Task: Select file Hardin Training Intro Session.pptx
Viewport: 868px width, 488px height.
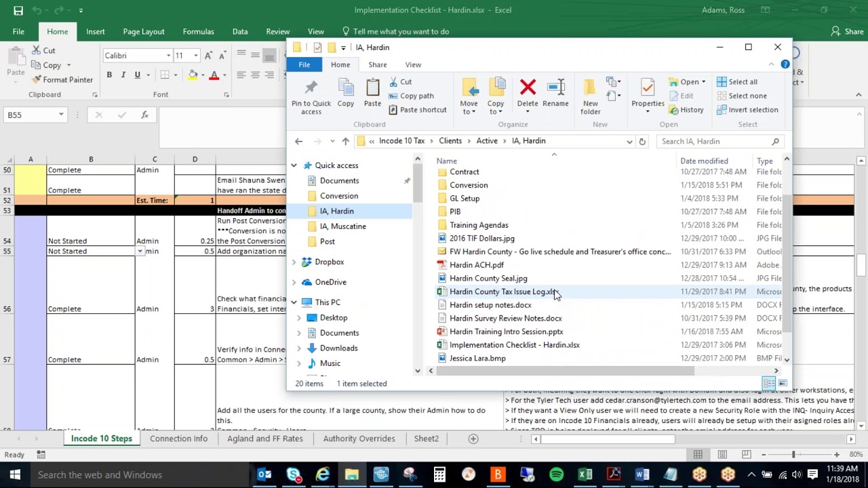Action: tap(506, 331)
